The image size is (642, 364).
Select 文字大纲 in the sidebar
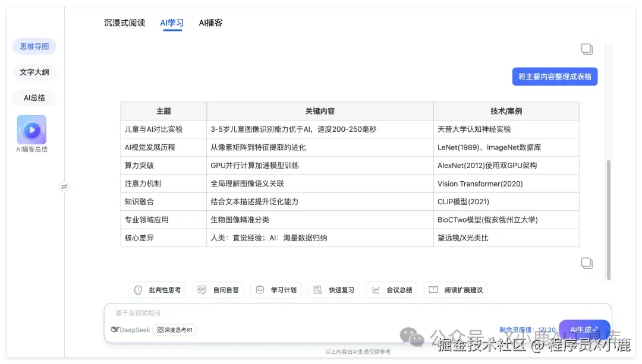(33, 72)
